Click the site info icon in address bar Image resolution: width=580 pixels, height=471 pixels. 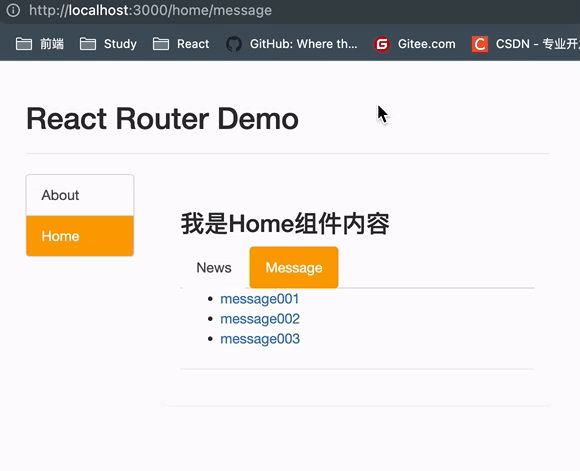[x=13, y=10]
